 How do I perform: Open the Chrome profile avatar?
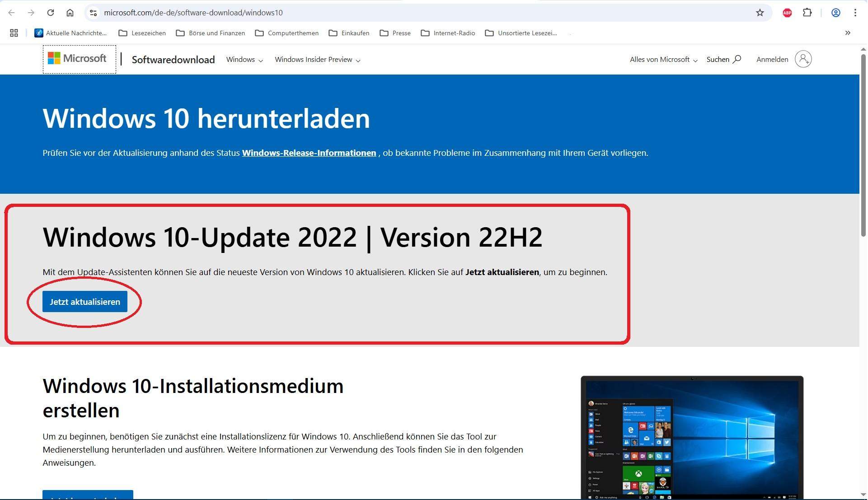pyautogui.click(x=835, y=13)
